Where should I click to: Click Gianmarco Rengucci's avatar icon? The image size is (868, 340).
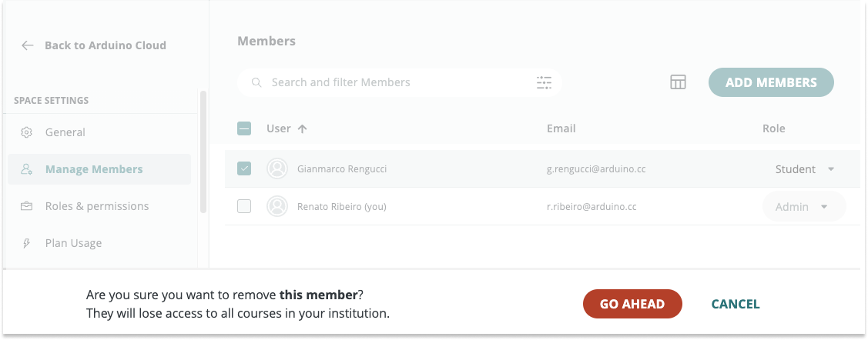(276, 168)
